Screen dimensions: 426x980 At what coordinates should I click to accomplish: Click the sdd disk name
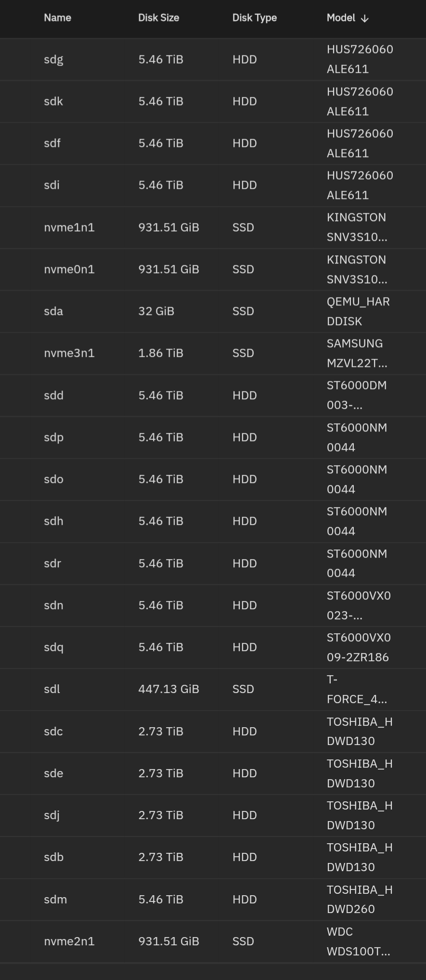point(53,395)
